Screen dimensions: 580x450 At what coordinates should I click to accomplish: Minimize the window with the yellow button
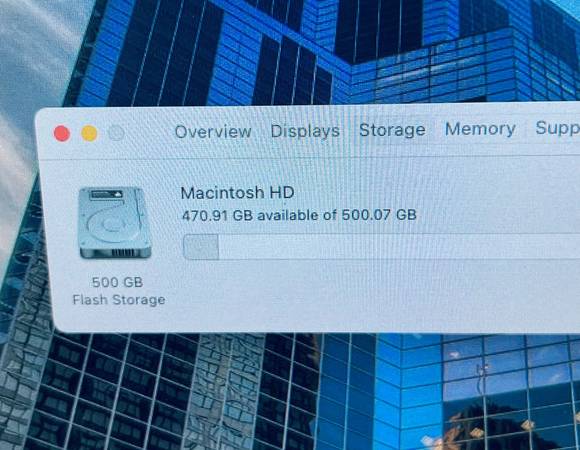[x=89, y=133]
